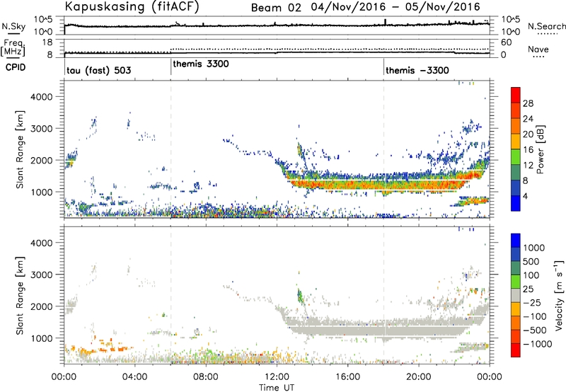Image resolution: width=566 pixels, height=392 pixels.
Task: Click the 08:00 time axis tick label
Action: coord(206,376)
